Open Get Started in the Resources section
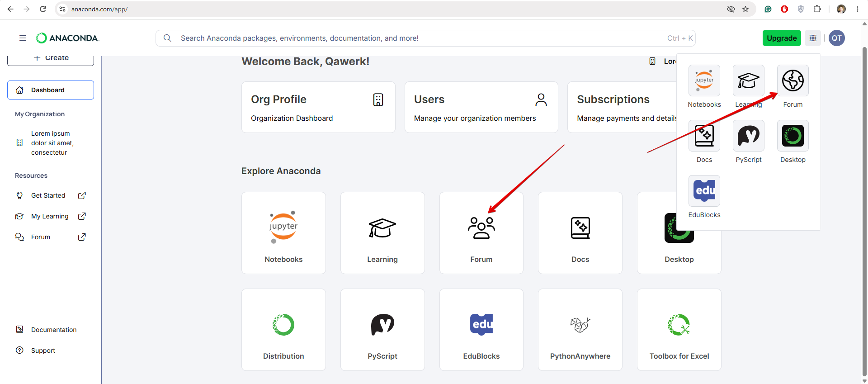The width and height of the screenshot is (868, 384). point(51,195)
